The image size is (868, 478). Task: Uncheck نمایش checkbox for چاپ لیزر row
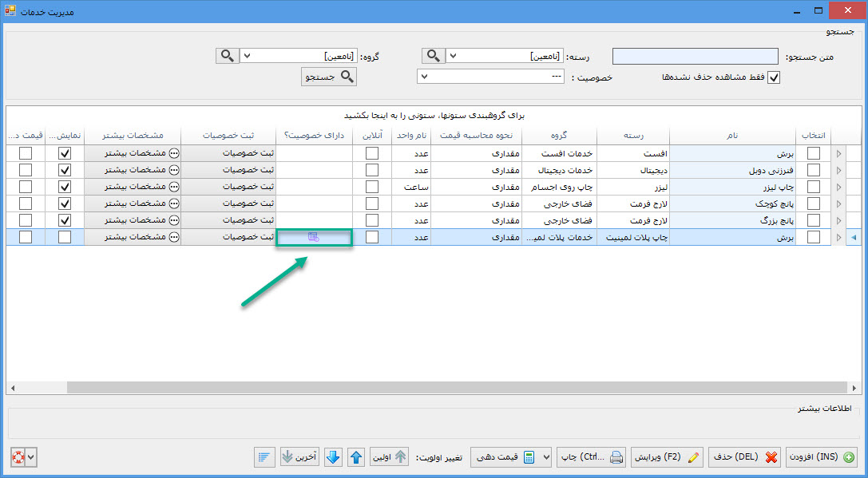click(x=65, y=187)
